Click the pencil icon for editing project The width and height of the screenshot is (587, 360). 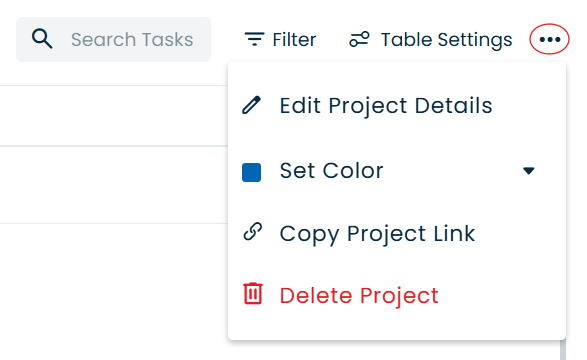click(252, 105)
